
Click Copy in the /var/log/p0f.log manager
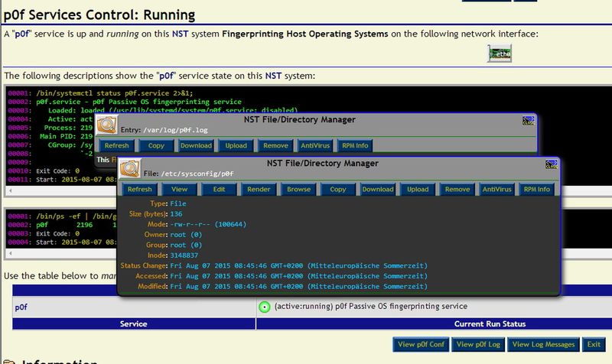tap(156, 145)
